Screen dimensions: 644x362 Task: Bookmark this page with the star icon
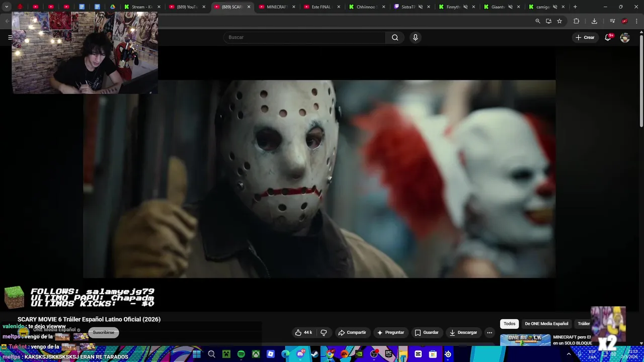pyautogui.click(x=559, y=21)
